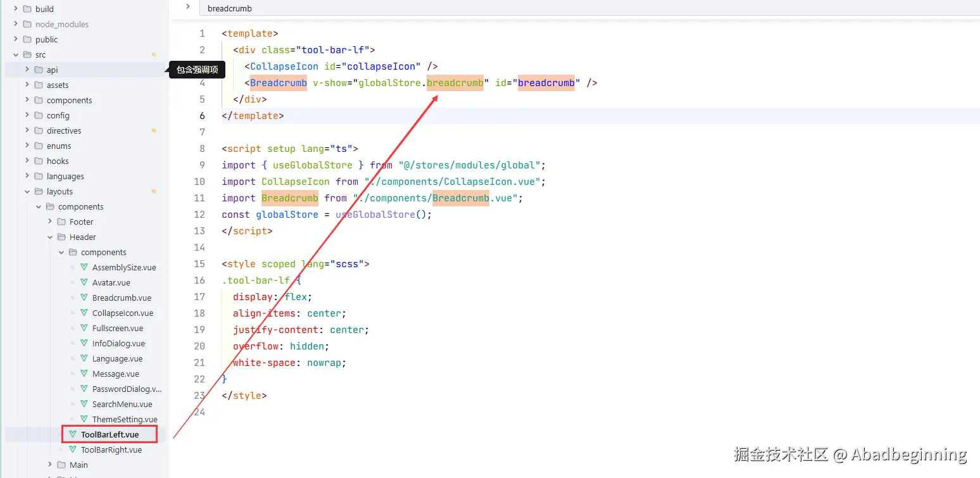The height and width of the screenshot is (478, 980).
Task: Expand the Main folder chevron
Action: [50, 465]
